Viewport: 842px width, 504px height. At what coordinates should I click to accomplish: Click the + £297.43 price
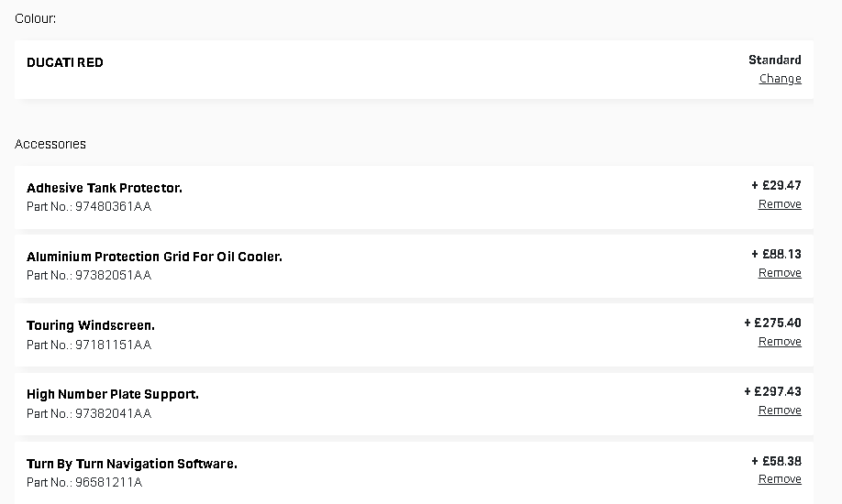[x=772, y=392]
